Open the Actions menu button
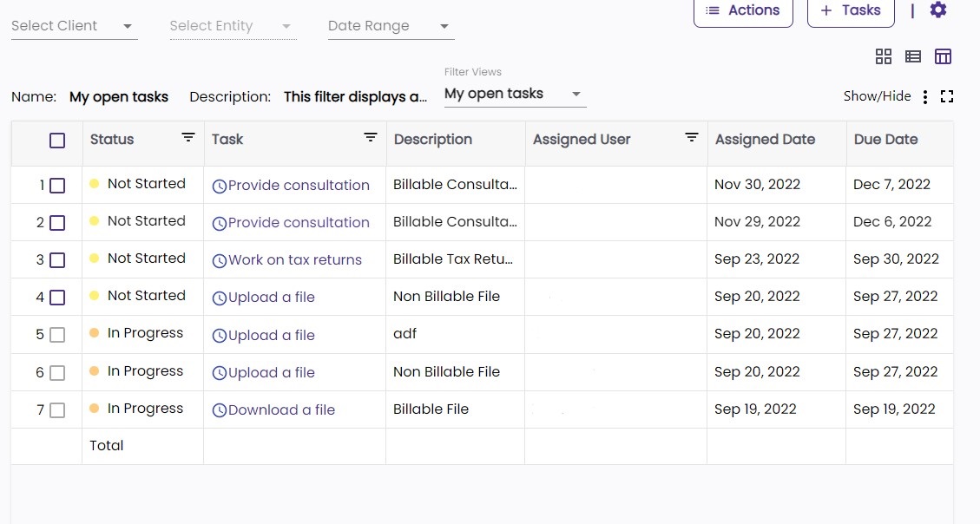The width and height of the screenshot is (980, 524). (743, 10)
